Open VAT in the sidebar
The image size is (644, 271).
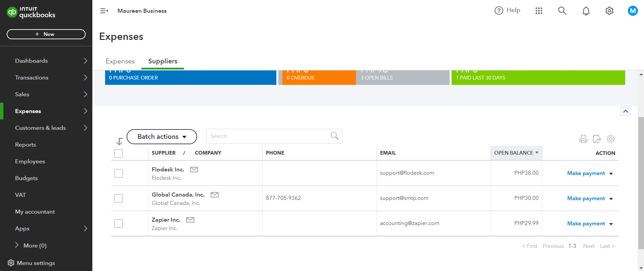click(x=20, y=195)
